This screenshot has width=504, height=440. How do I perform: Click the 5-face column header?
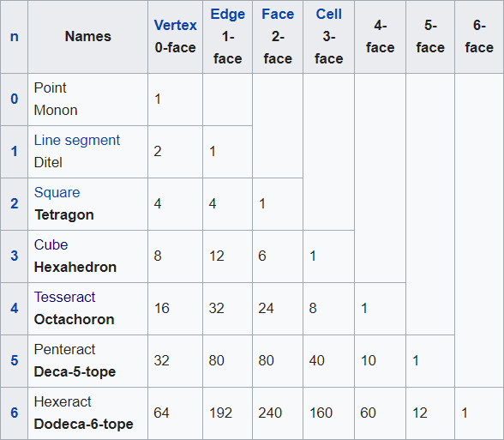(x=430, y=36)
